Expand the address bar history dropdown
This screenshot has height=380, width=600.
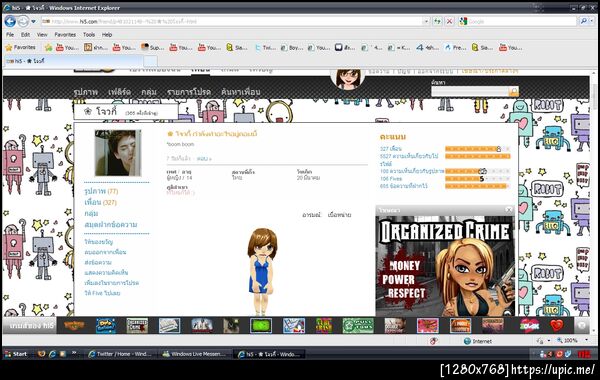click(426, 21)
